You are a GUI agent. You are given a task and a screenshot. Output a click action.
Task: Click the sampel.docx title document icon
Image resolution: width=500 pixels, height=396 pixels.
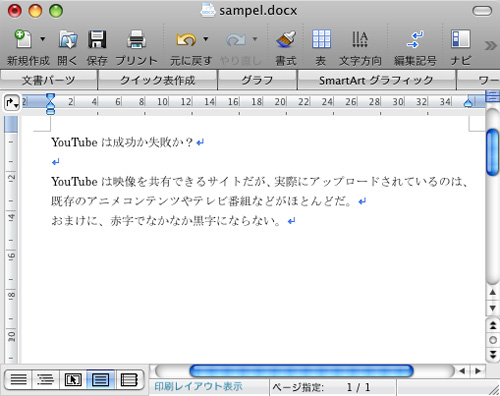208,10
